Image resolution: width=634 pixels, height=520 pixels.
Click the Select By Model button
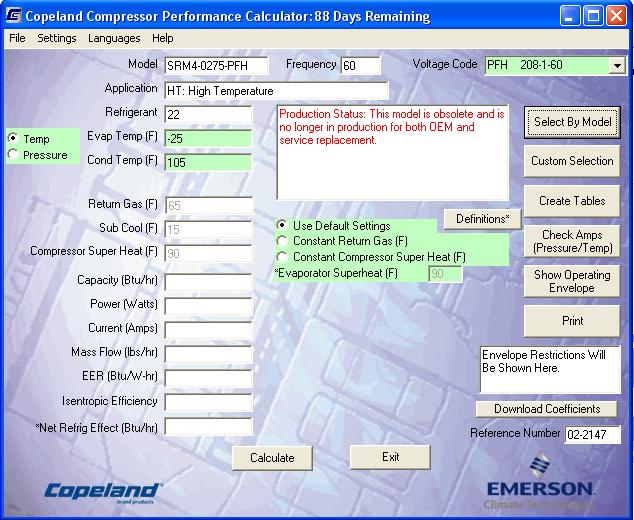coord(572,122)
